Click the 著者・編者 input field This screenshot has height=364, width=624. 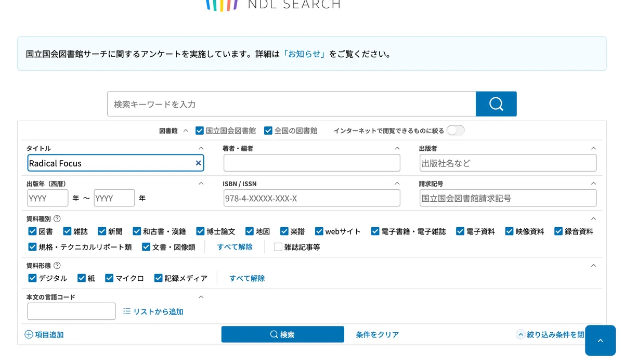(x=312, y=163)
